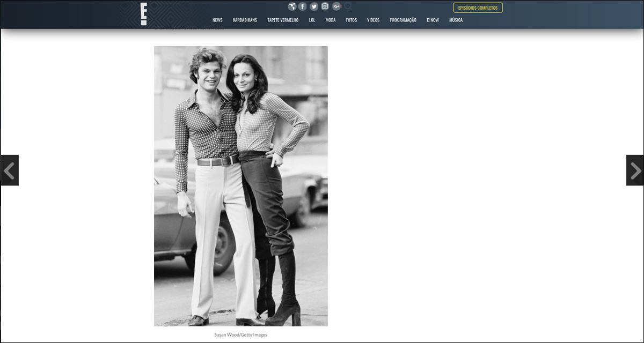
Task: Open the Facebook social icon
Action: pyautogui.click(x=303, y=6)
